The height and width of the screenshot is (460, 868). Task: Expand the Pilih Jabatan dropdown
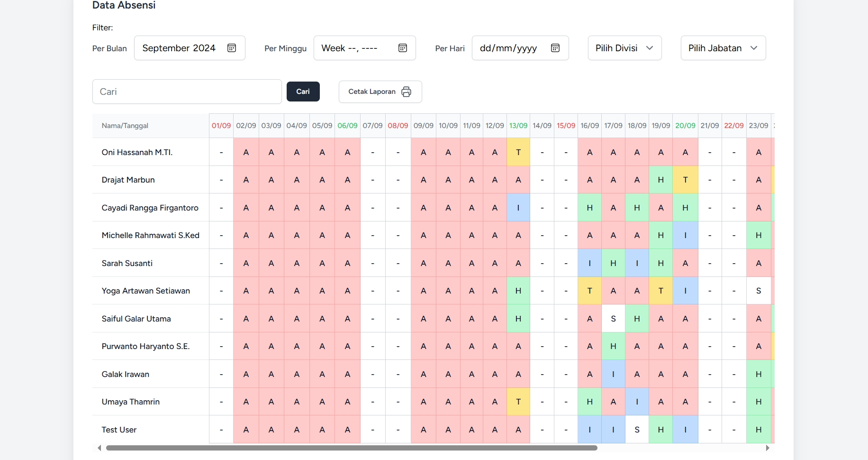(723, 48)
